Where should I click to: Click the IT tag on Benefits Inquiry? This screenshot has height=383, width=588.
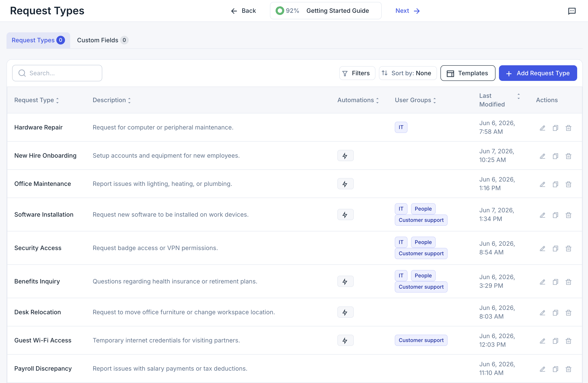[401, 276]
